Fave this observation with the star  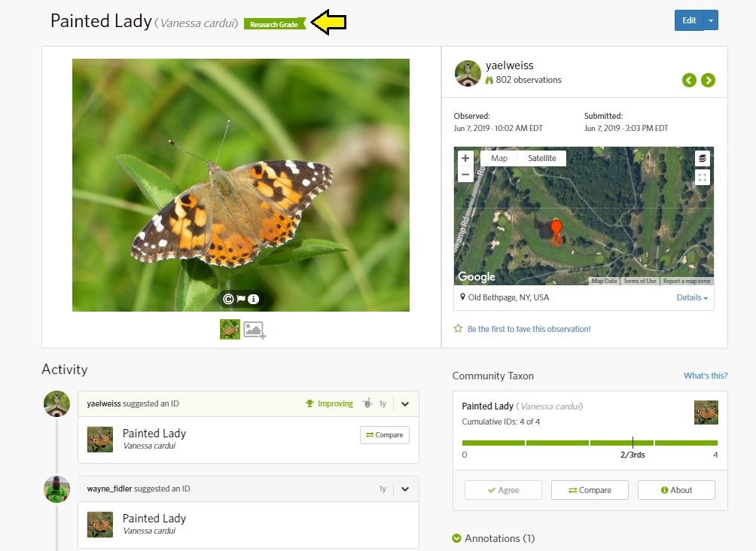[x=458, y=329]
